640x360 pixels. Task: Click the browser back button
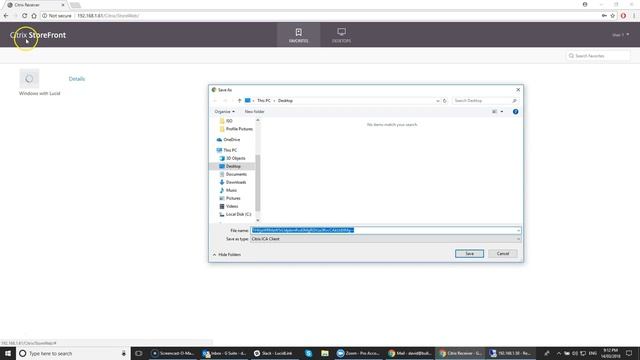point(6,16)
